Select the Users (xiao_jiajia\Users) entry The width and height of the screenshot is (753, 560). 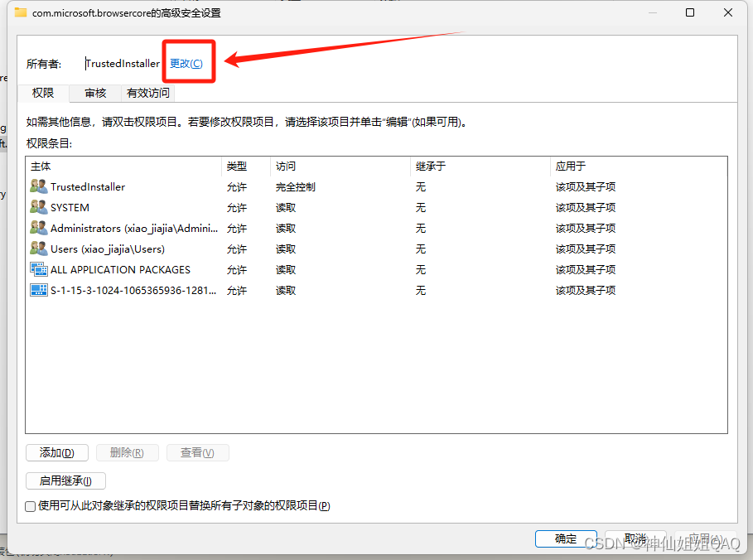point(376,249)
